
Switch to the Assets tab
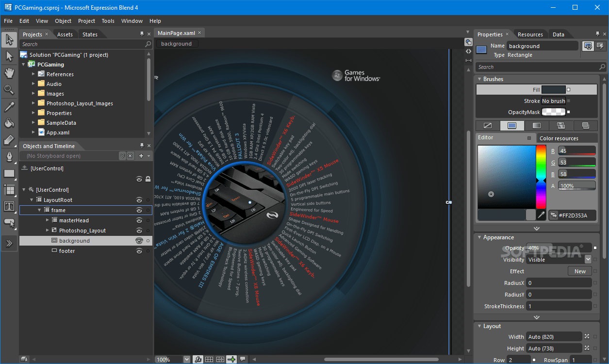pos(65,34)
